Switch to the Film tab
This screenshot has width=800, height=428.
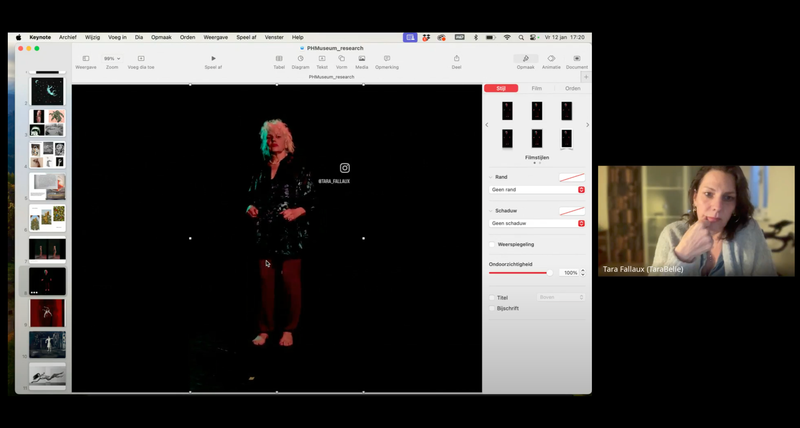(x=537, y=88)
